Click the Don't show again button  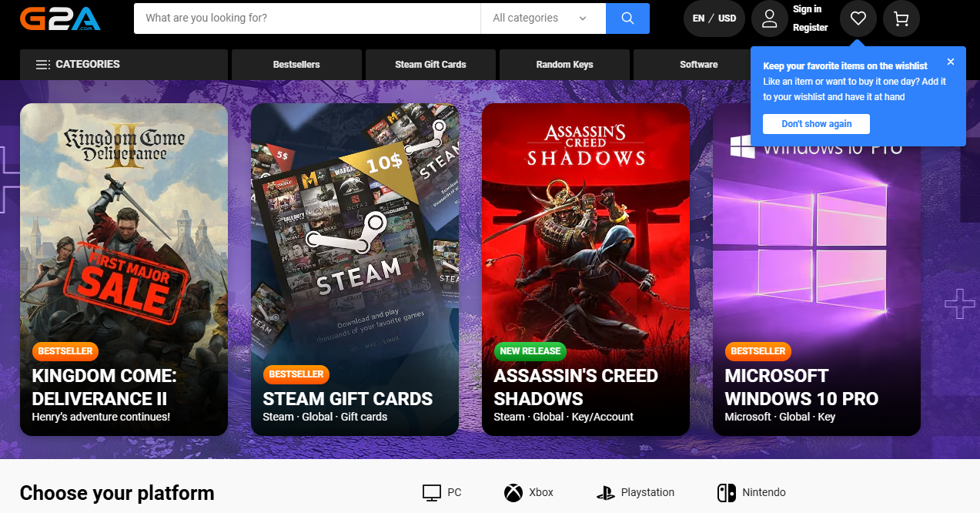click(816, 124)
